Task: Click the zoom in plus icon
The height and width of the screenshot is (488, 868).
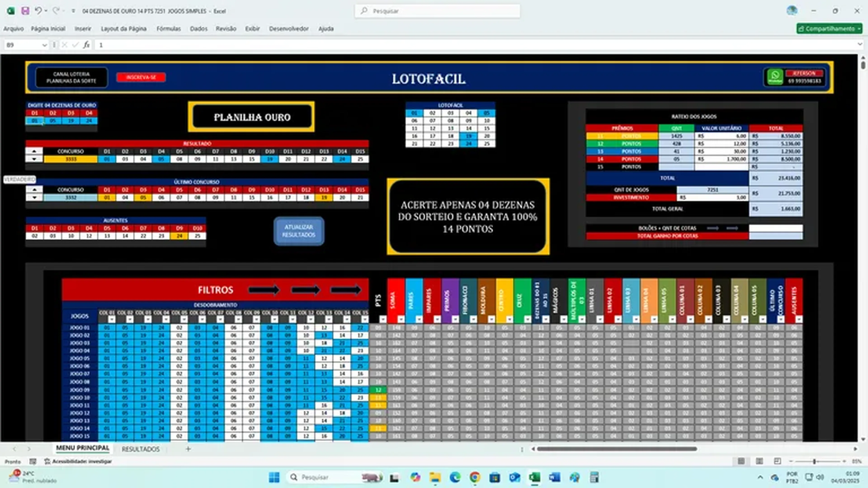Action: coord(844,461)
